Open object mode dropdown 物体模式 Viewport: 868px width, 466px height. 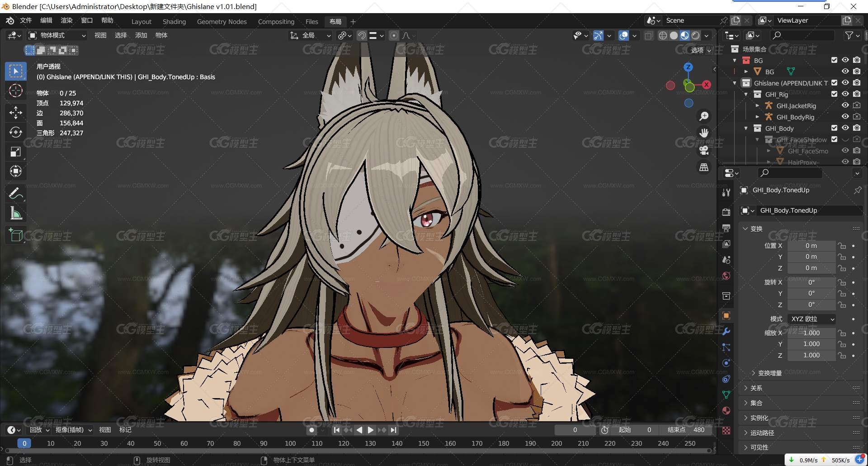click(57, 35)
